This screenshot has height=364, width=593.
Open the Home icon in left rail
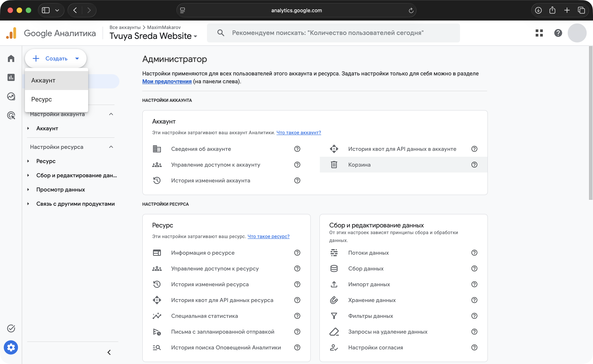pyautogui.click(x=11, y=58)
